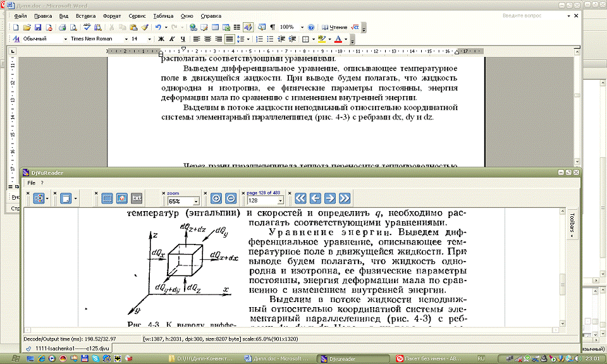
Task: Click the font color button in Word
Action: click(338, 39)
